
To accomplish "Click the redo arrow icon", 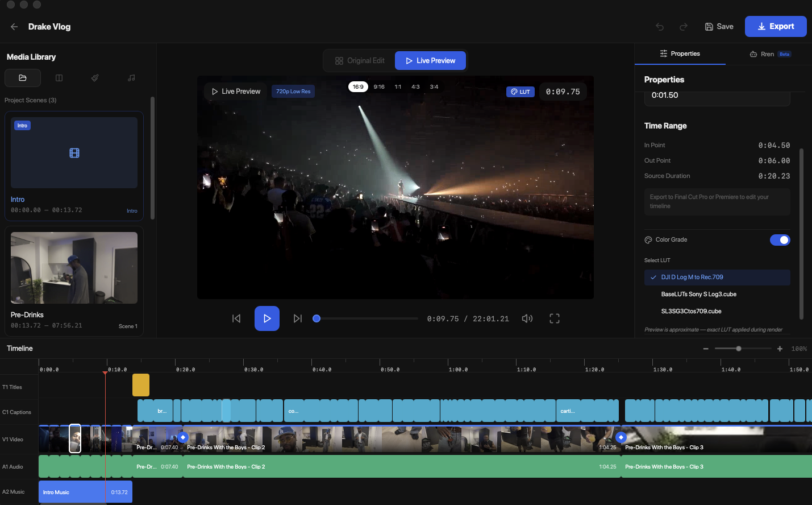I will click(x=684, y=27).
